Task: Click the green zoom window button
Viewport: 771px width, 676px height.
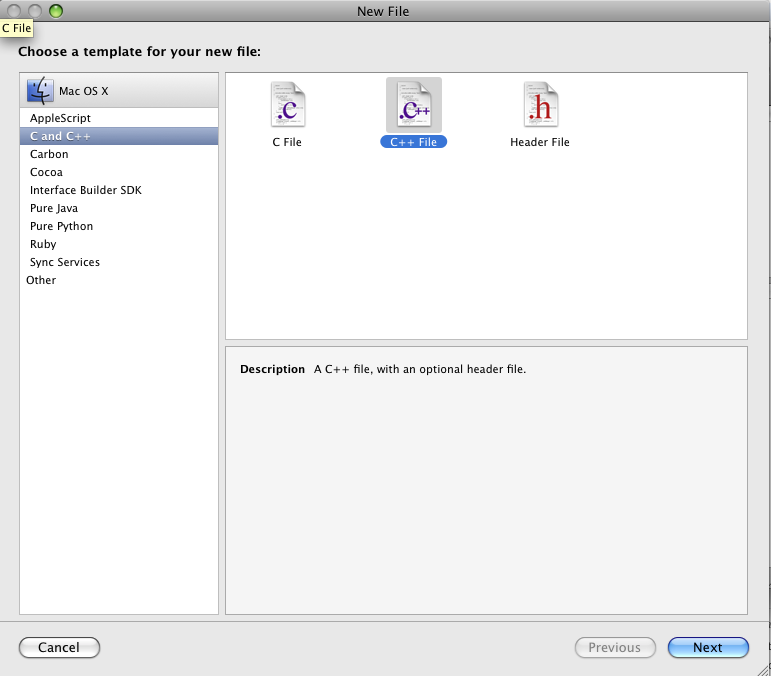Action: 55,11
